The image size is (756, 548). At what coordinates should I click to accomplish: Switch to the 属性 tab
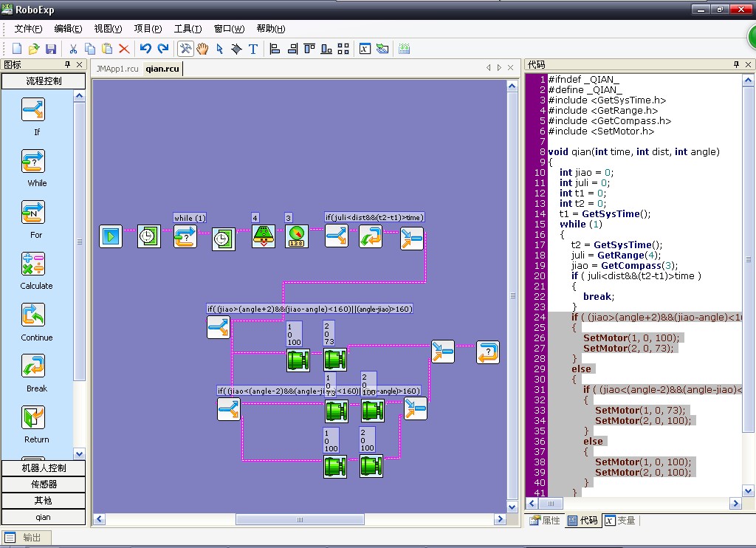546,521
